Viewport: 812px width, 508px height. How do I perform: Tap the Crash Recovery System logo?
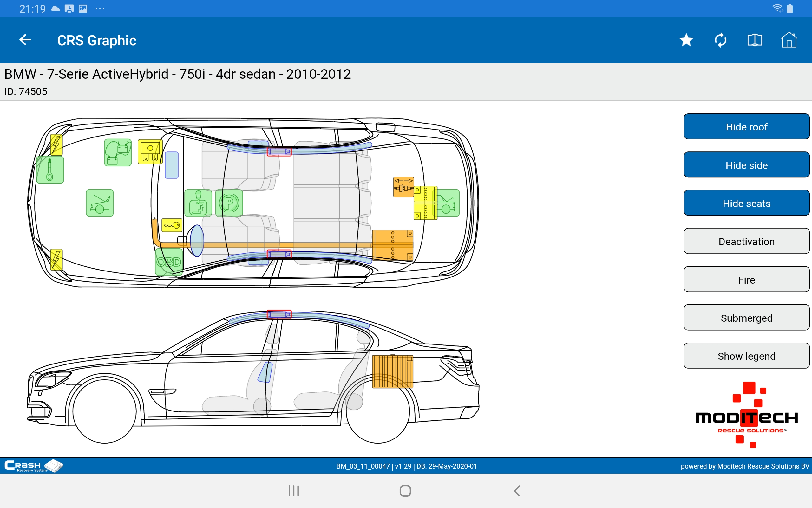(34, 466)
